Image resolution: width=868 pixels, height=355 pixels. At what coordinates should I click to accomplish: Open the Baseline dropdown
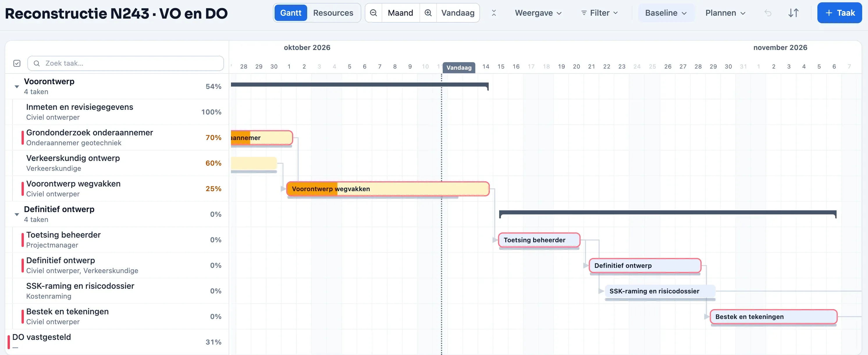point(666,13)
